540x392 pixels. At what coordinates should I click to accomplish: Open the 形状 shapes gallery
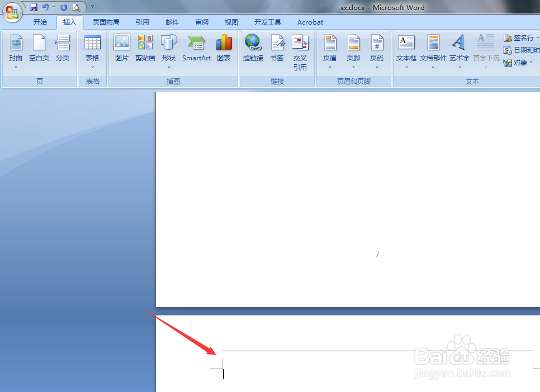[169, 51]
